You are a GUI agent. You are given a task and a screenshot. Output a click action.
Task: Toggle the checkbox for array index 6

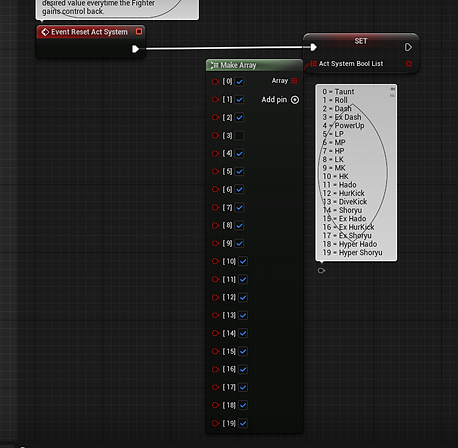239,190
